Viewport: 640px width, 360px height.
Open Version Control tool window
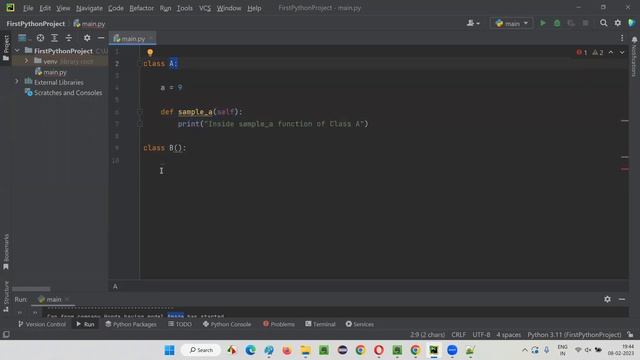point(42,324)
